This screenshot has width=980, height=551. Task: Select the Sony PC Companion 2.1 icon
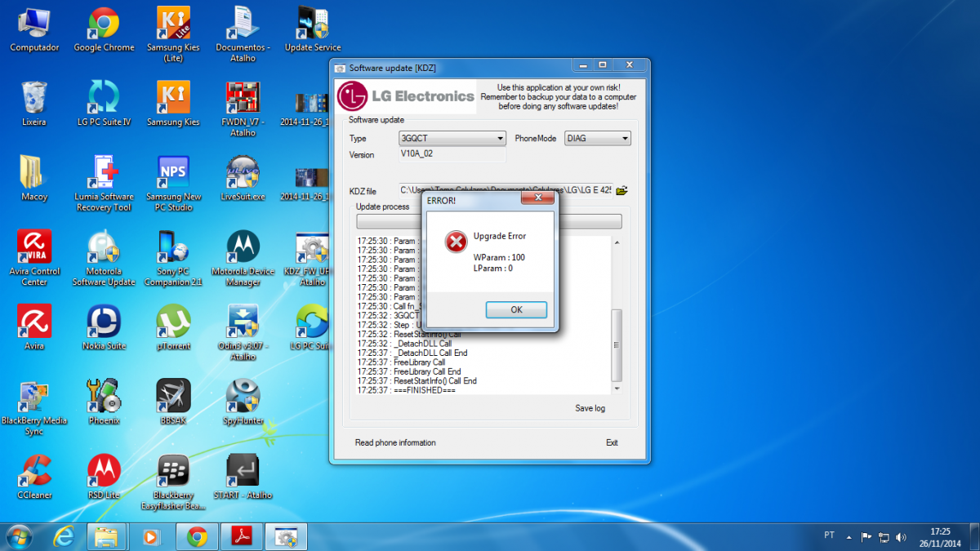[173, 258]
